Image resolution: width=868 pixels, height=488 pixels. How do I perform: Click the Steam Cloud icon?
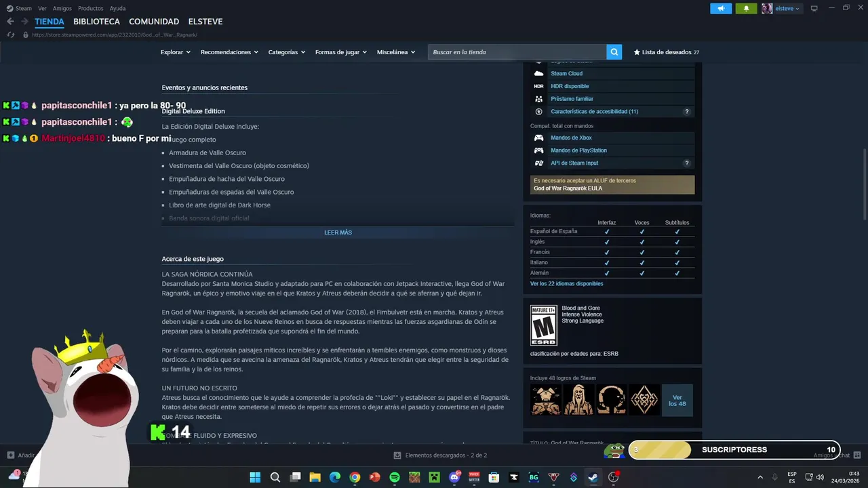(538, 73)
